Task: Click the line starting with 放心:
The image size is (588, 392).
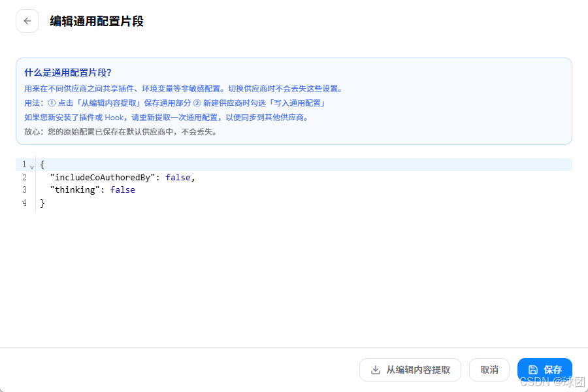Action: tap(121, 132)
